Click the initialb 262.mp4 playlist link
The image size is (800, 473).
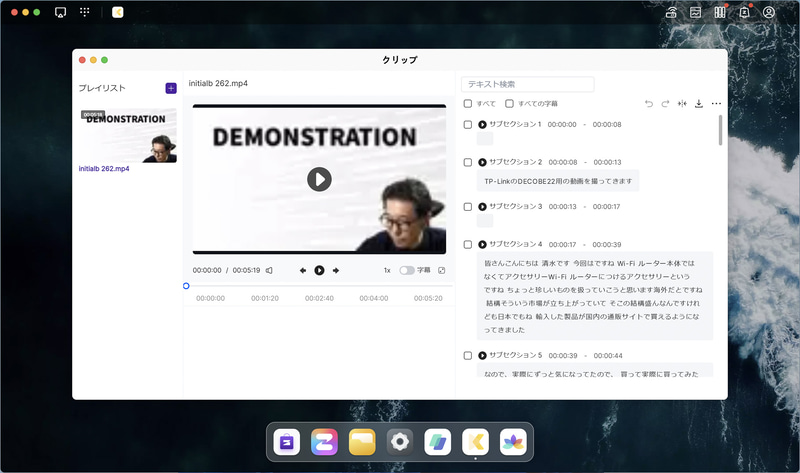point(104,169)
